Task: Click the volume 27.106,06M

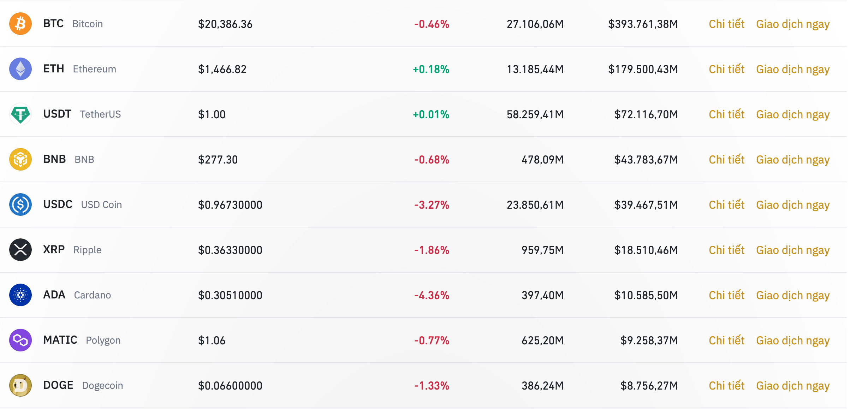Action: 535,24
